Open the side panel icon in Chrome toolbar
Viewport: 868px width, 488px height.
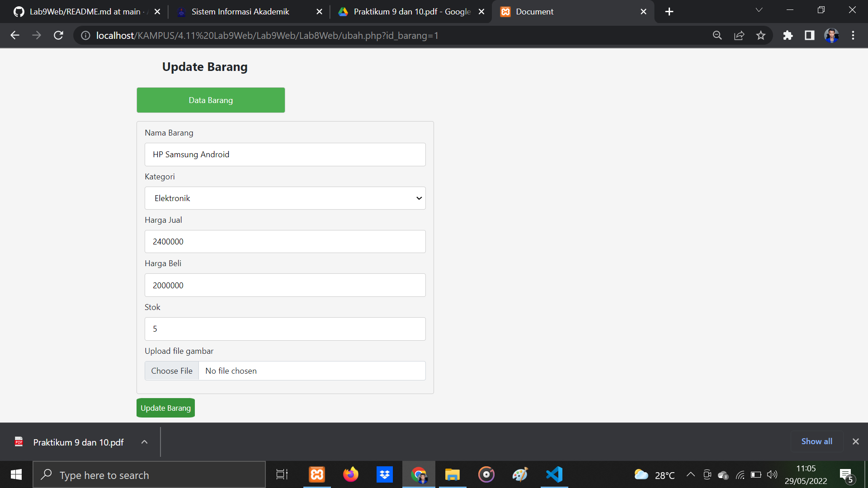(810, 35)
